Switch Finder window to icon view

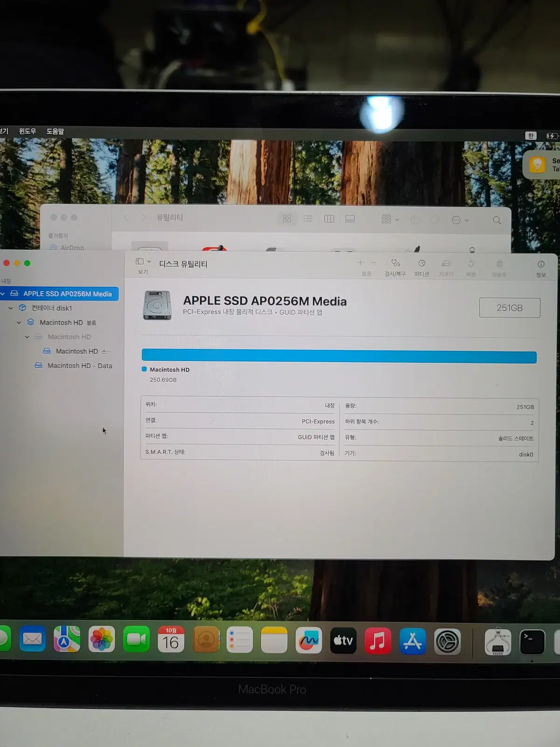[x=287, y=218]
